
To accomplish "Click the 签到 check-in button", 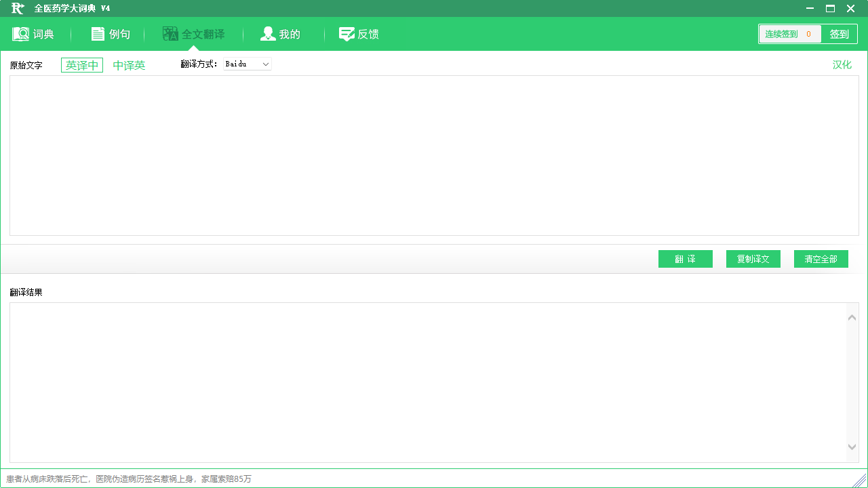I will click(839, 34).
